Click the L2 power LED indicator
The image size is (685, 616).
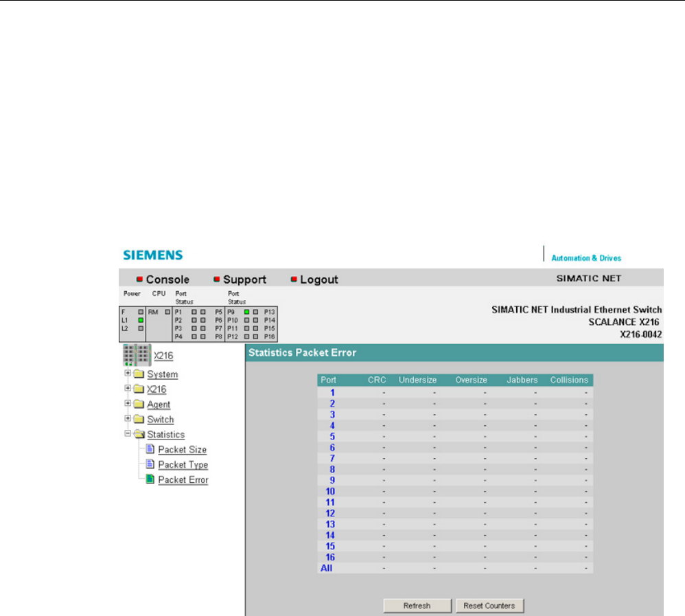pos(141,328)
